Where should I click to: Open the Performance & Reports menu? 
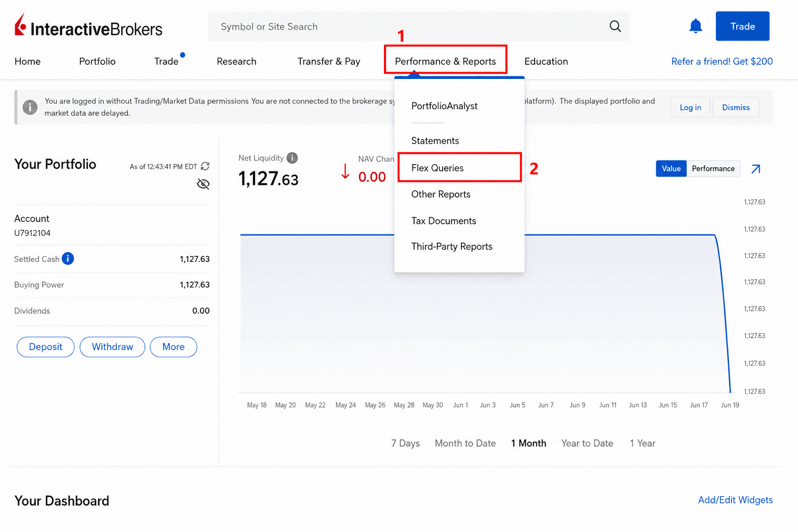point(445,61)
